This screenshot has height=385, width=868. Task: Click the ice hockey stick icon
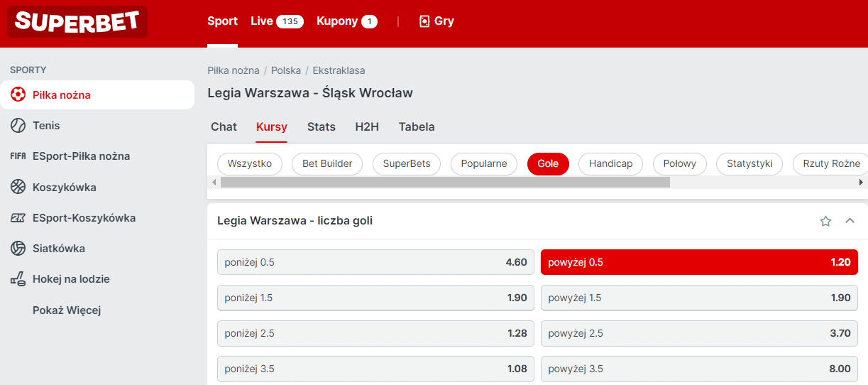tap(18, 279)
